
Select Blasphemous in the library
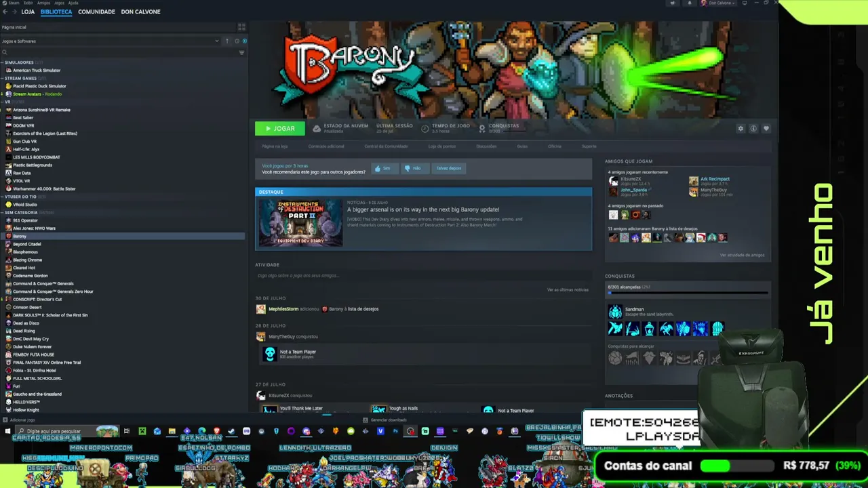25,252
